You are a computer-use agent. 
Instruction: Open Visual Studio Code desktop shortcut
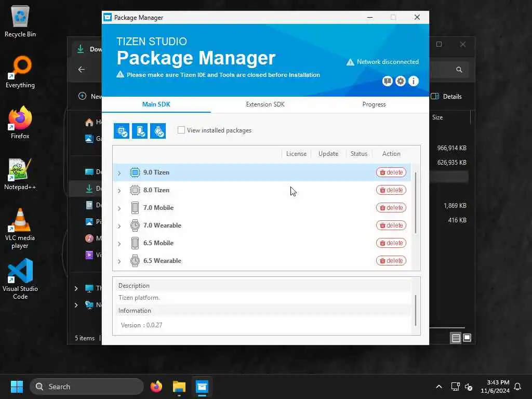20,279
